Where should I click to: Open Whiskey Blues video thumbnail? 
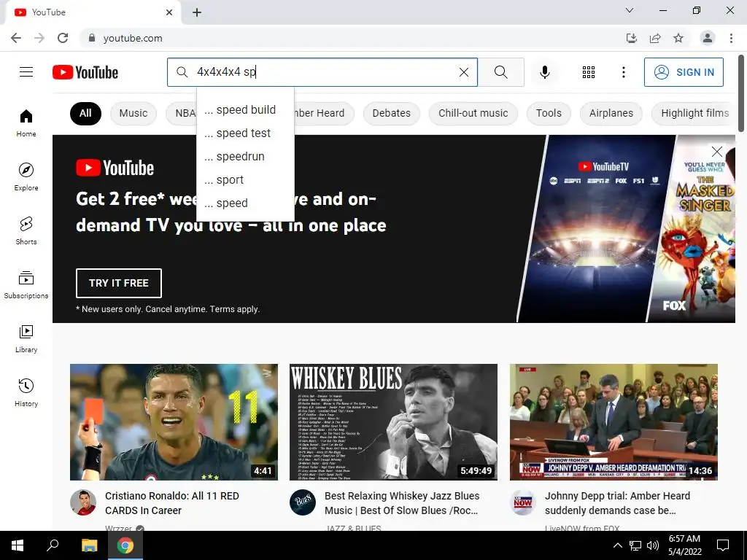393,422
